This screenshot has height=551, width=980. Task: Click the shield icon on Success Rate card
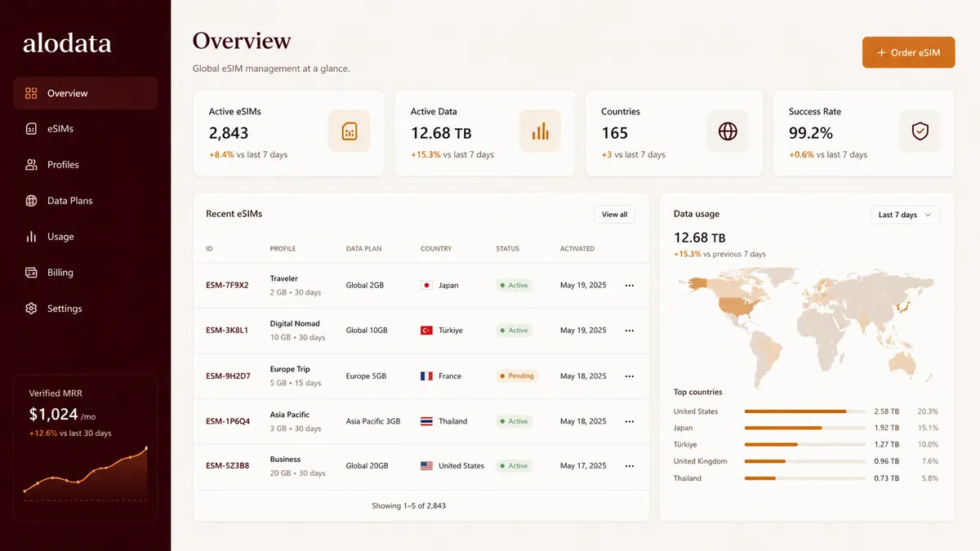(920, 131)
